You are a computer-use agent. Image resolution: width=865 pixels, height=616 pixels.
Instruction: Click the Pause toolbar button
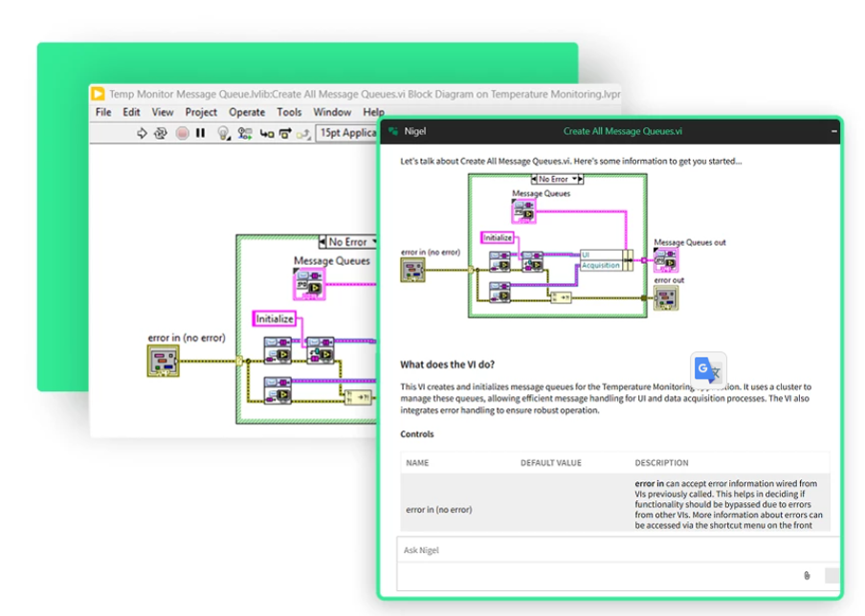pos(201,134)
